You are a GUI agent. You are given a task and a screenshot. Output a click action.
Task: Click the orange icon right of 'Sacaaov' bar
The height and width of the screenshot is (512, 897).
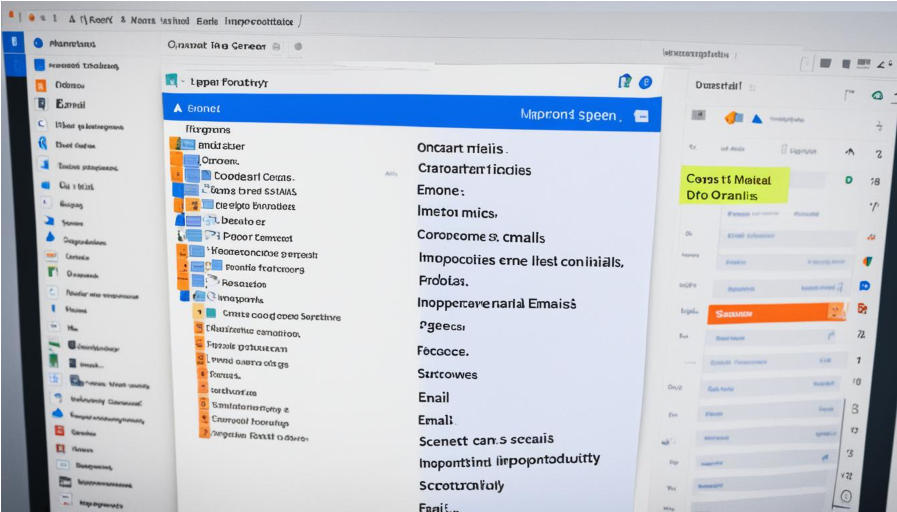point(862,309)
